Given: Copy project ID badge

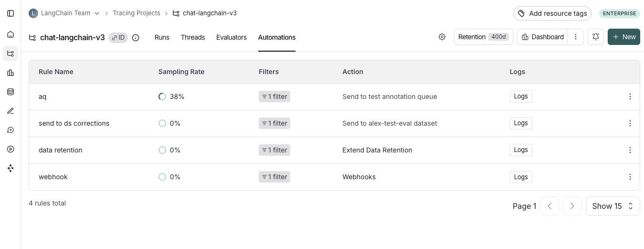Looking at the screenshot, I should [x=118, y=38].
